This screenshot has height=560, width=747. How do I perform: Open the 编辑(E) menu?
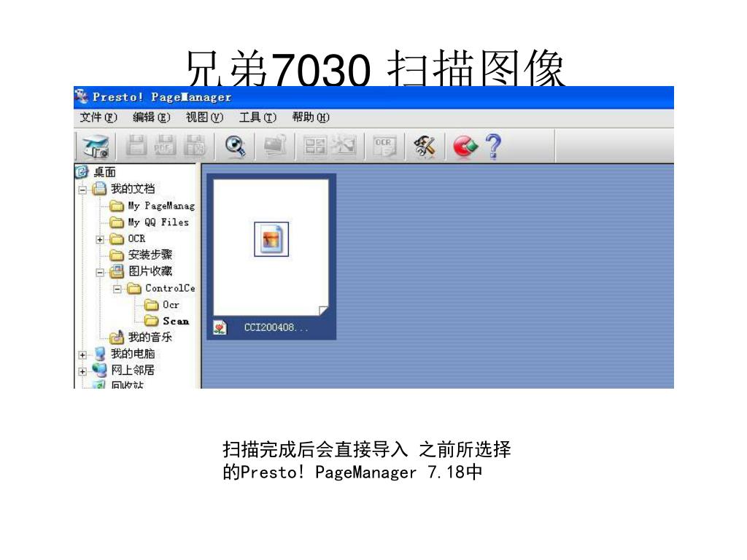[x=152, y=117]
